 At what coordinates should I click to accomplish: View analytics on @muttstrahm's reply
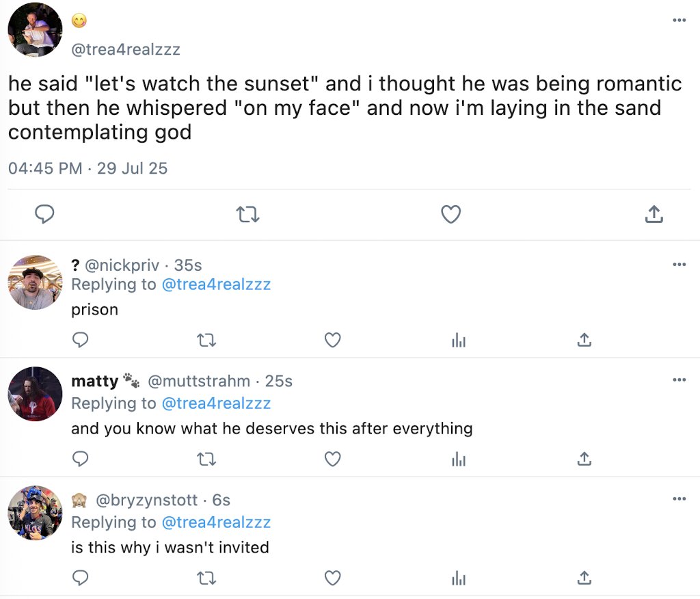(x=458, y=459)
